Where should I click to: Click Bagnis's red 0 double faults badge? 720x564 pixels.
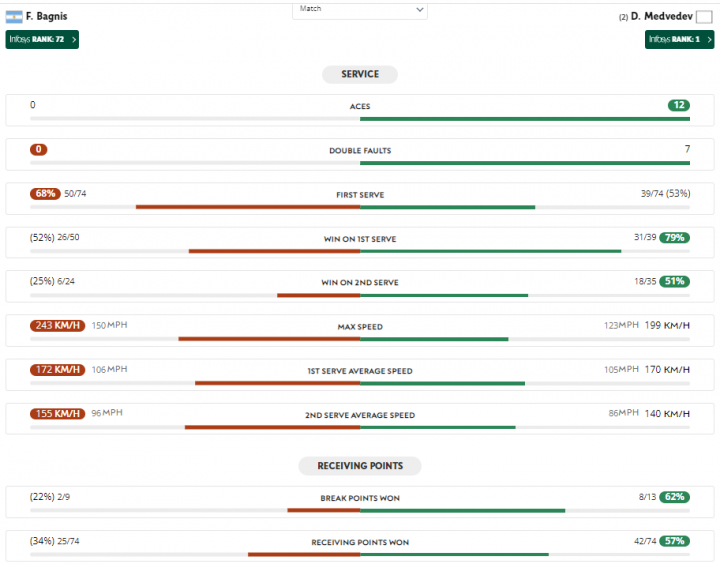(39, 149)
